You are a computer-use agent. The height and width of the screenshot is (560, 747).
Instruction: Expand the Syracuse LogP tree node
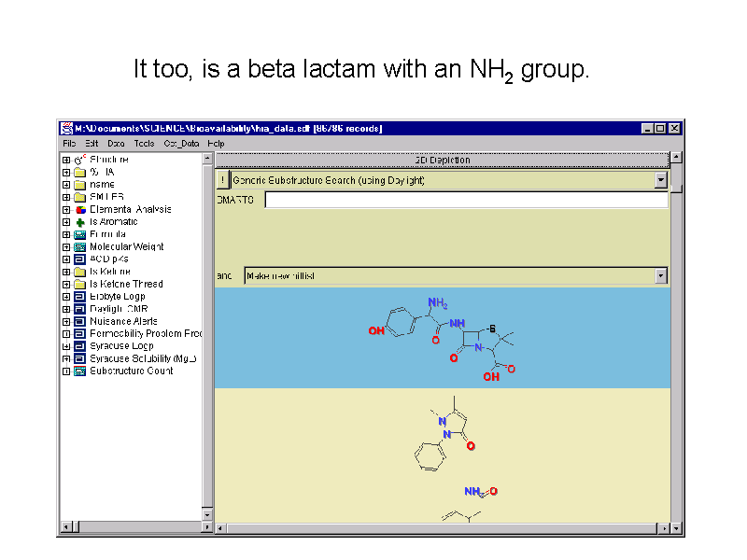(x=66, y=346)
